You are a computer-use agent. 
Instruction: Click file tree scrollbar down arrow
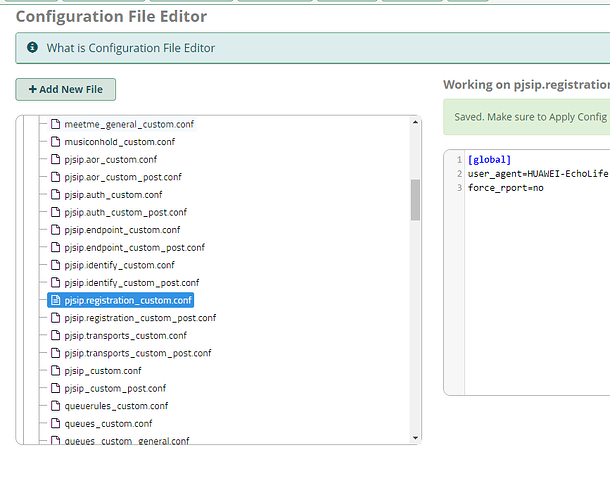coord(415,438)
